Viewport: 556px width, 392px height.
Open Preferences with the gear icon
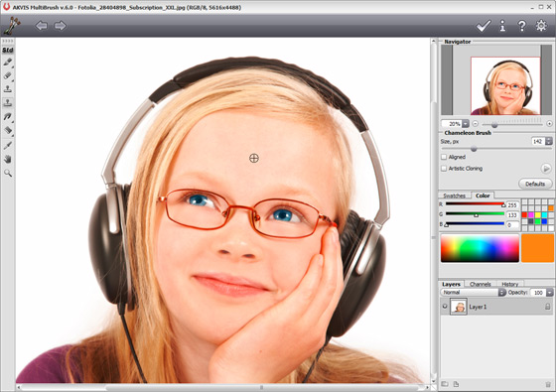(x=541, y=26)
